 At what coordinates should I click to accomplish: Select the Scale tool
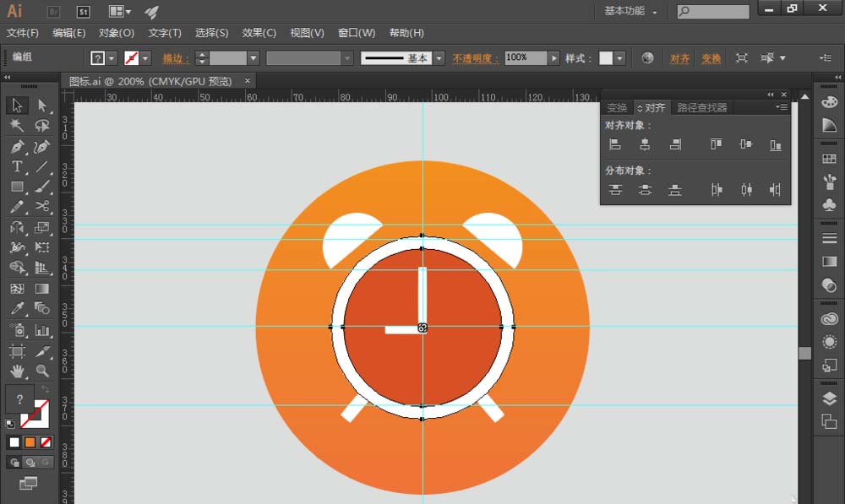click(x=42, y=227)
